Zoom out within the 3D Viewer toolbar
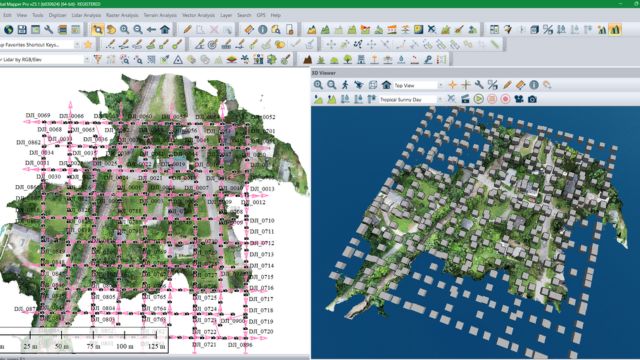The height and width of the screenshot is (360, 640). 332,85
